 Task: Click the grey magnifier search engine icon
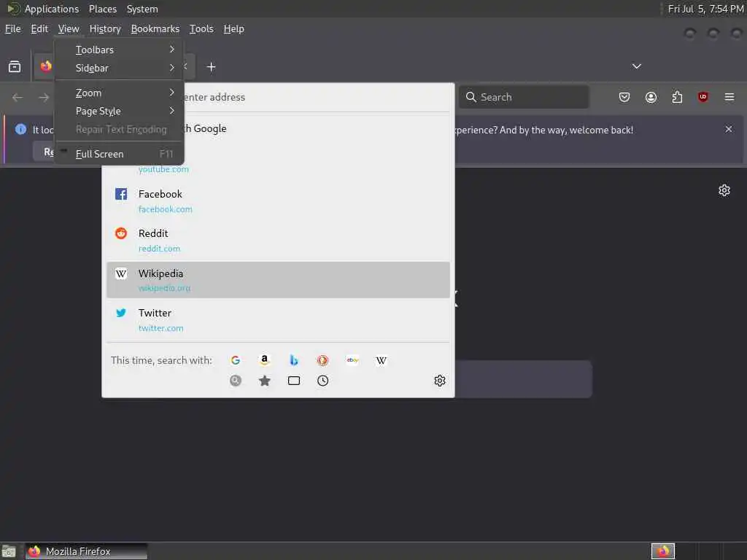pos(236,381)
